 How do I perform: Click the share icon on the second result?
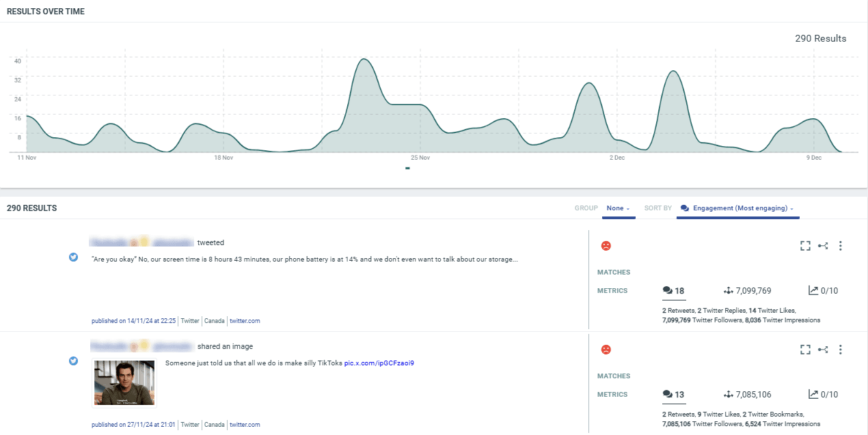[x=823, y=349]
